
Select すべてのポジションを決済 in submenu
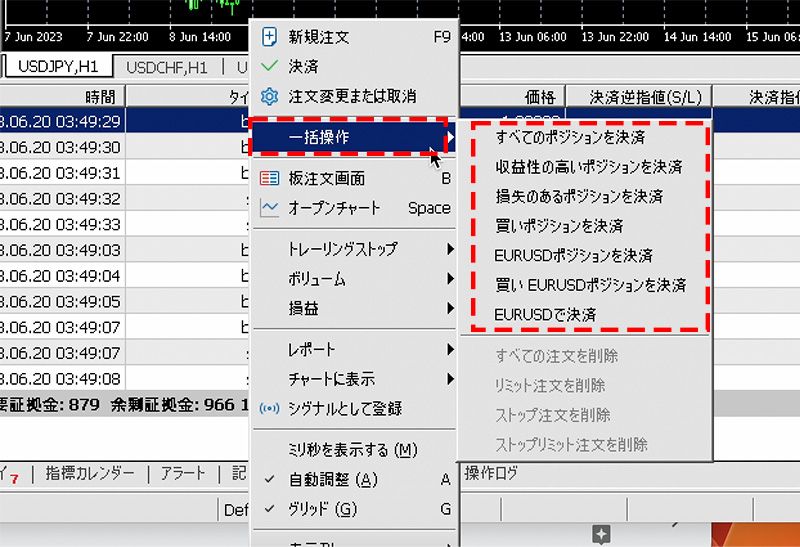pyautogui.click(x=570, y=137)
